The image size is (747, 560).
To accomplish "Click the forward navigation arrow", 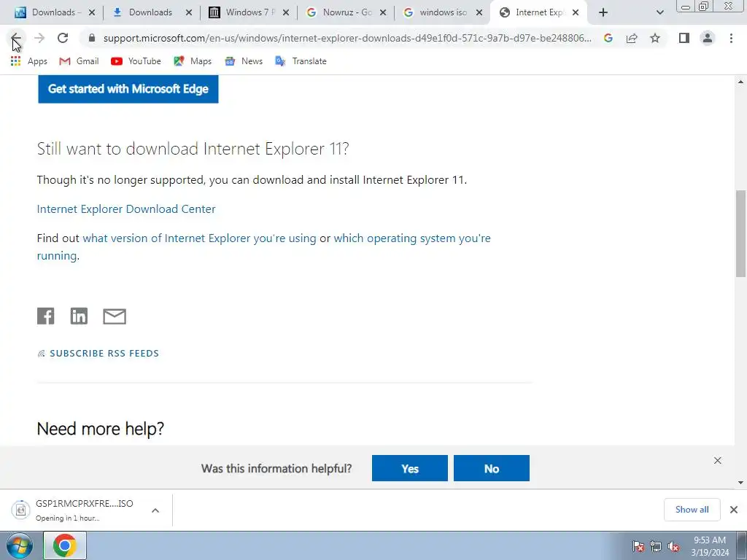I will click(39, 38).
